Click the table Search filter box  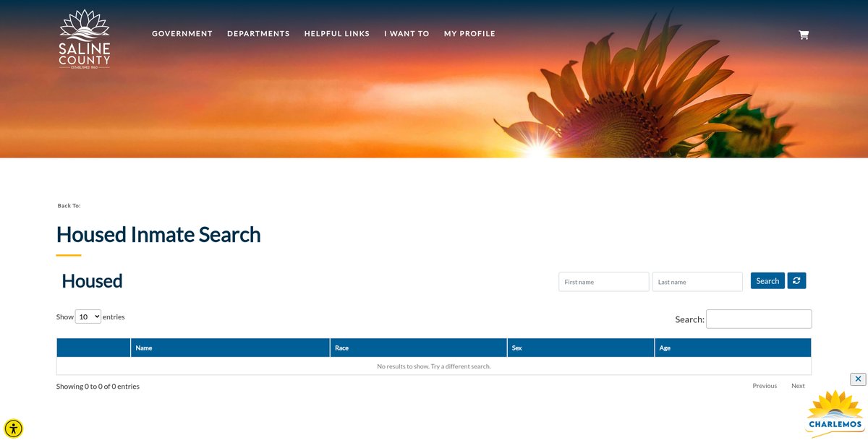759,319
